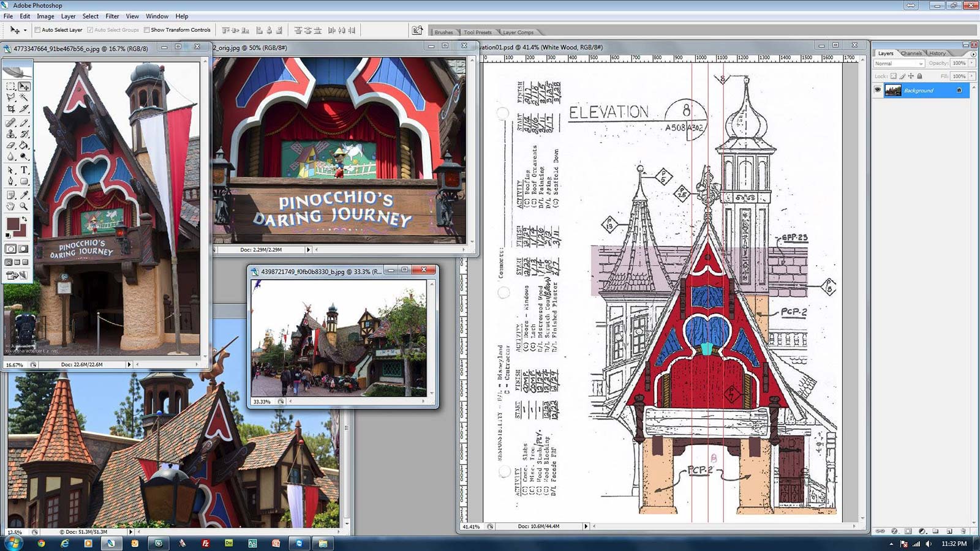Hide the Background layer via eye icon
Image resolution: width=980 pixels, height=551 pixels.
tap(878, 91)
